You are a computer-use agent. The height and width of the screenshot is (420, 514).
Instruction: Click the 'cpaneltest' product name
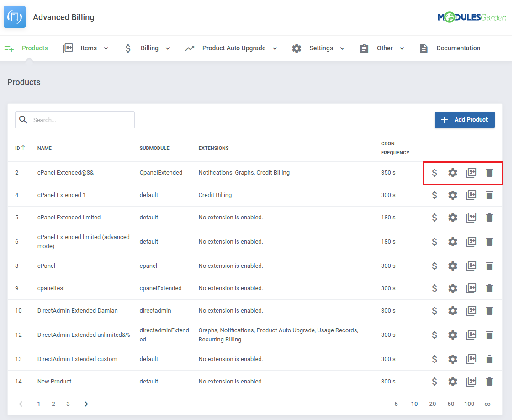(51, 288)
